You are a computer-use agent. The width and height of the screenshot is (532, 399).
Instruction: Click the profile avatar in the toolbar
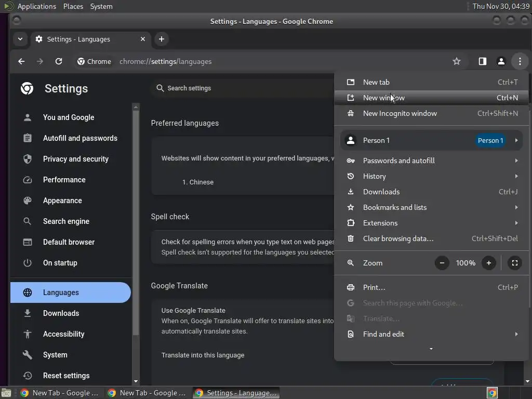click(501, 61)
